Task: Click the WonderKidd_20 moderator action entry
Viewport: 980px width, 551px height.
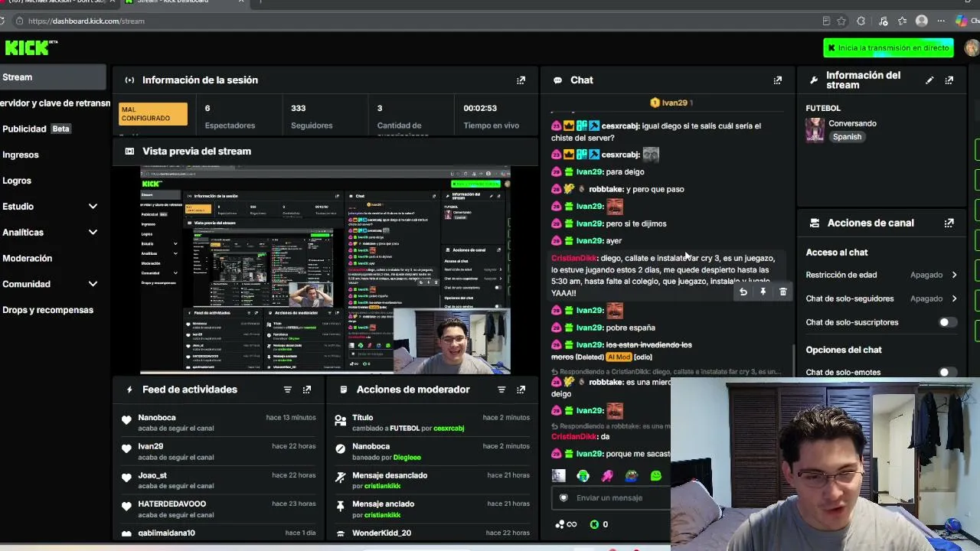Action: coord(432,533)
